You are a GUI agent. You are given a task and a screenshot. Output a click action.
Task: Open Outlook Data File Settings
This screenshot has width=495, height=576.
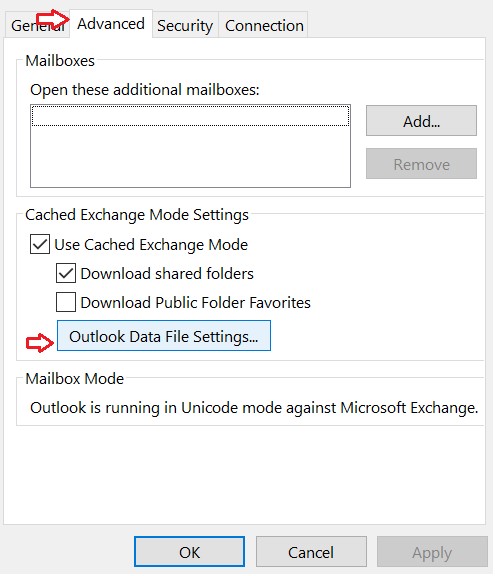(164, 336)
